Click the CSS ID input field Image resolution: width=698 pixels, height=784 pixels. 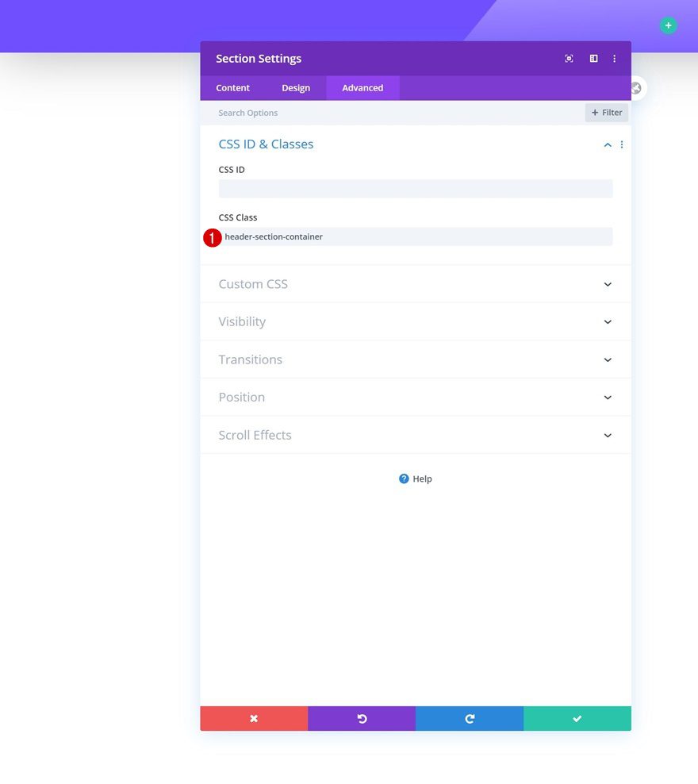416,189
